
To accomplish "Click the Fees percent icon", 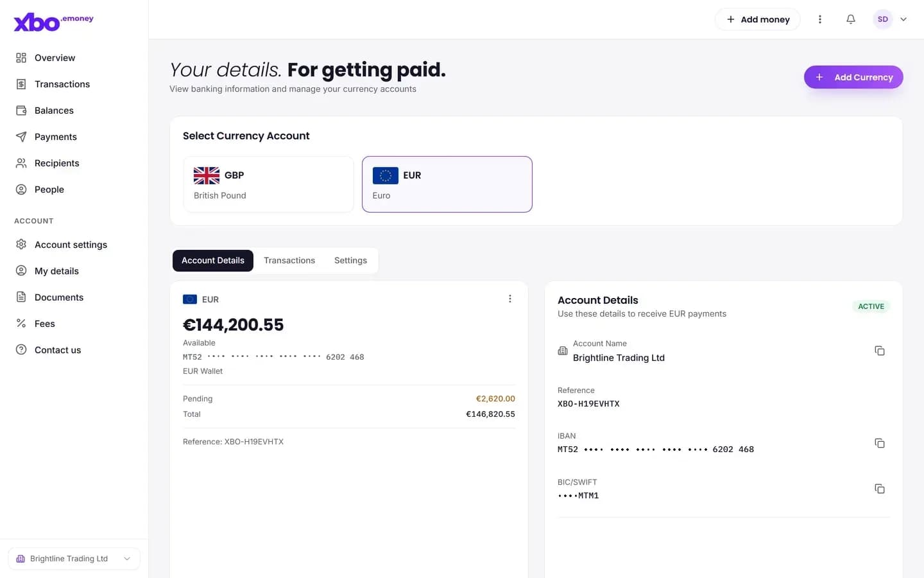I will coord(21,324).
